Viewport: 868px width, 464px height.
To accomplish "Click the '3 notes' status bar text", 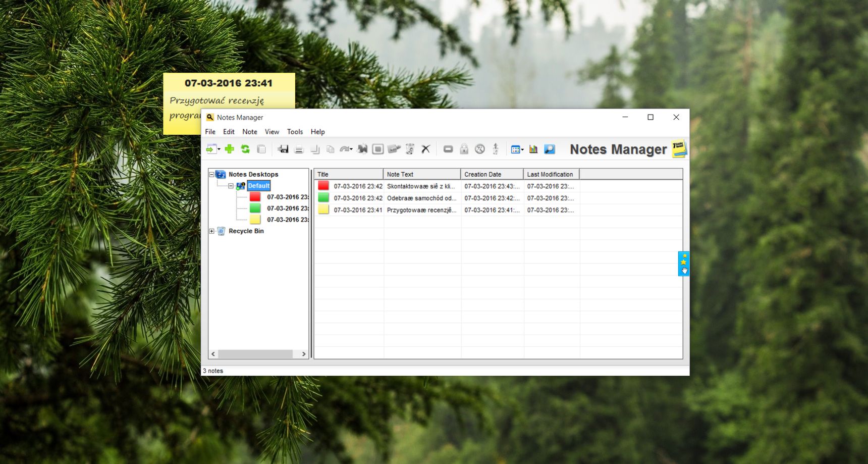I will tap(213, 371).
